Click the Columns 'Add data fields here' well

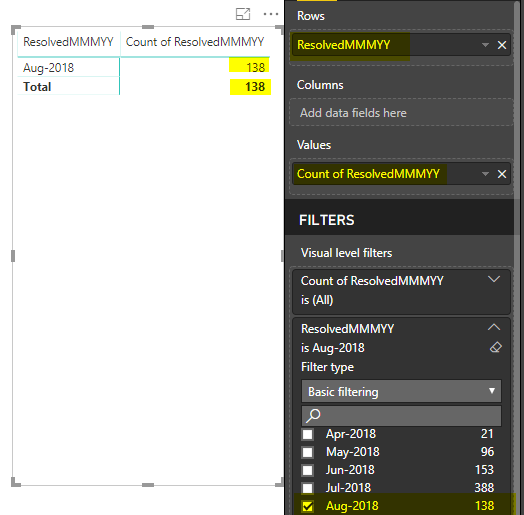401,113
